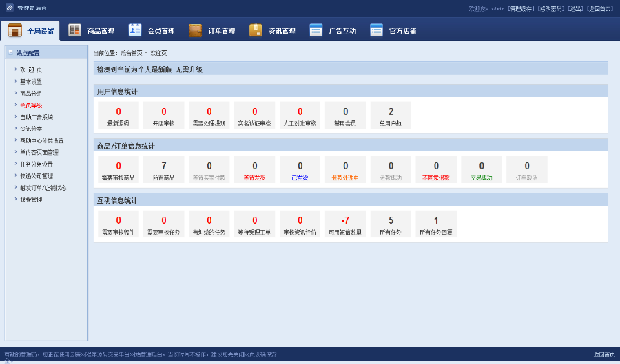Open 单内容页面管理 in the sidebar
This screenshot has height=364, width=620.
pyautogui.click(x=39, y=152)
